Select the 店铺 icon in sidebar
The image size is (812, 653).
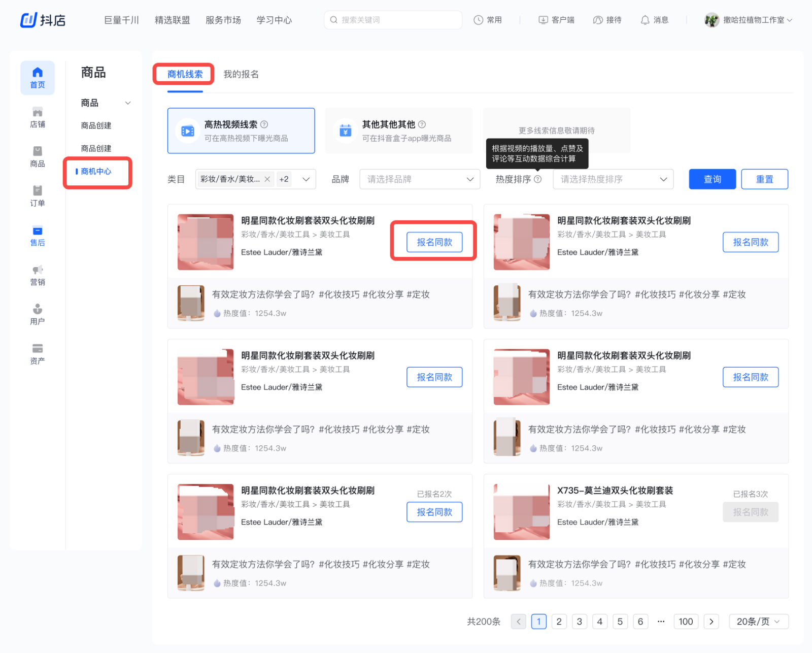coord(37,117)
